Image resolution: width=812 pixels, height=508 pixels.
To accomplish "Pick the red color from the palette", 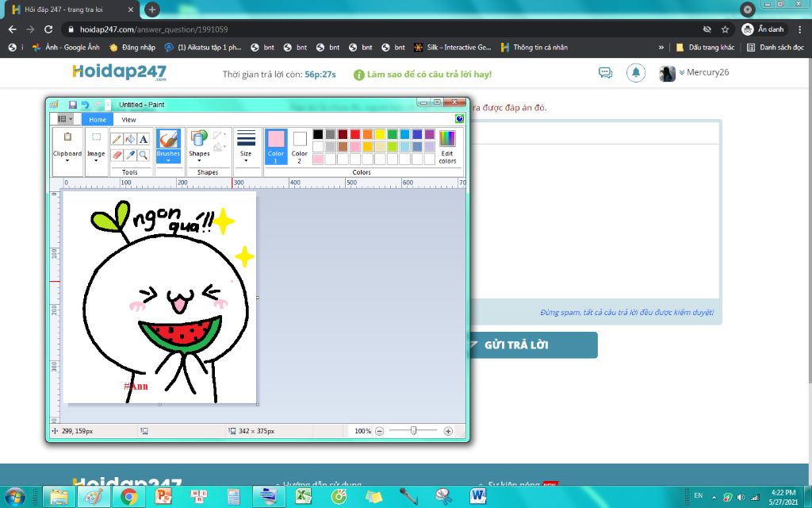I will pos(355,134).
